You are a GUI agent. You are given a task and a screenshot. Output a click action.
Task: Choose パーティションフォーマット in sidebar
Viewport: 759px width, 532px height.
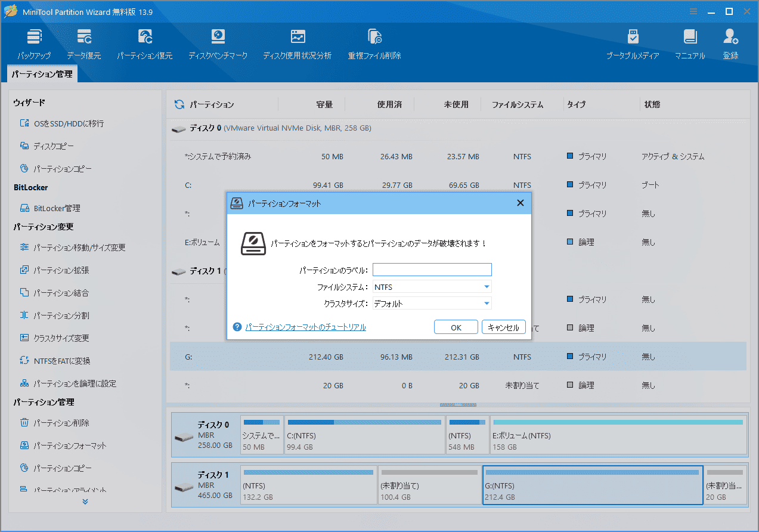63,446
